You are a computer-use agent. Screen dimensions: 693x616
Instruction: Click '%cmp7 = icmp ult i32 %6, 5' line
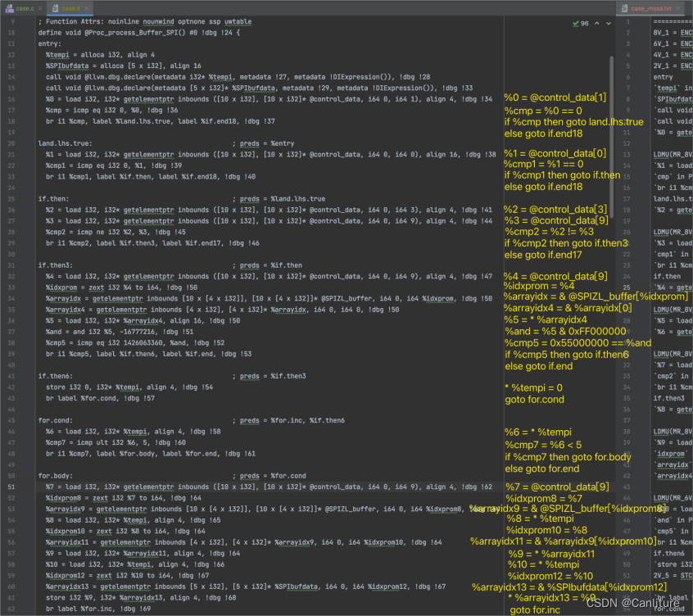[x=115, y=443]
